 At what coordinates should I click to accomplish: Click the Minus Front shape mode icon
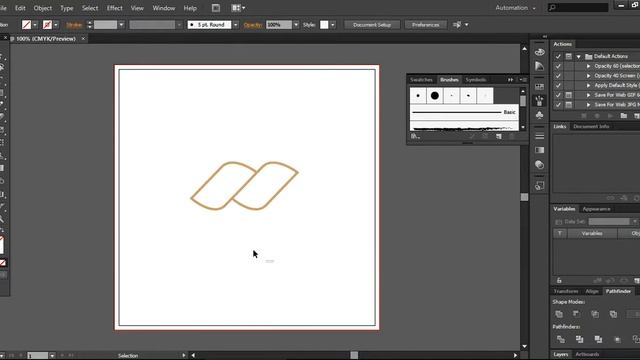(576, 314)
